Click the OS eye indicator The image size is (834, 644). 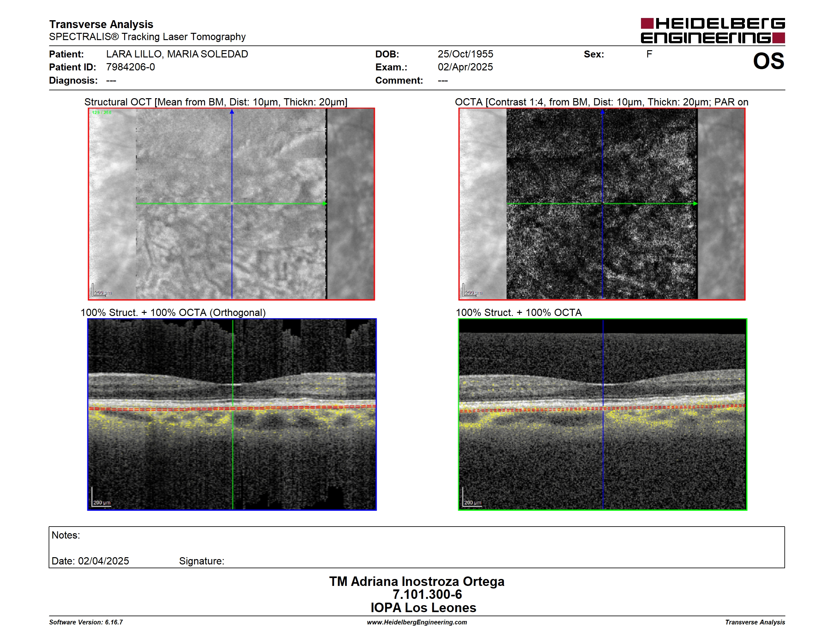(768, 61)
